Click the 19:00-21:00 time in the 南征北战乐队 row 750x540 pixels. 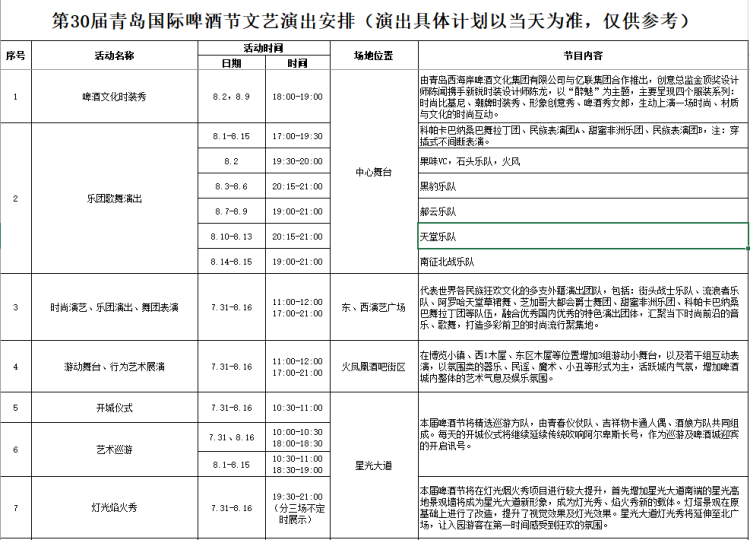click(298, 262)
